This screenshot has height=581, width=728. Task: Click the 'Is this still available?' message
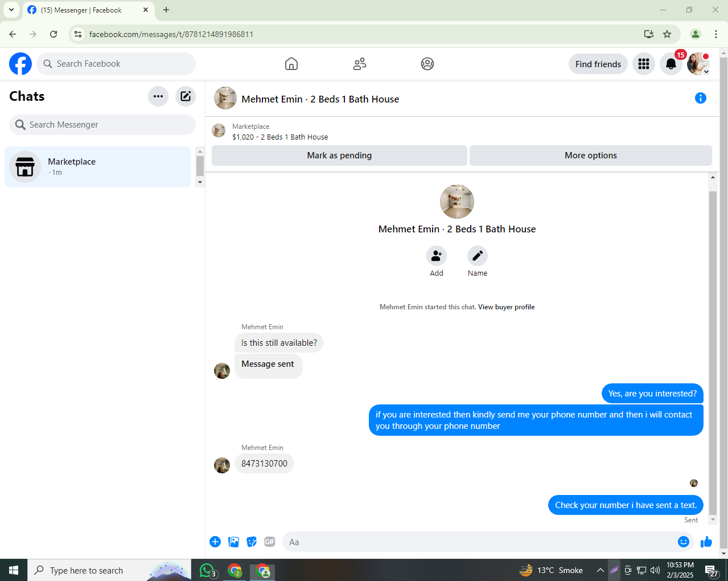[279, 343]
